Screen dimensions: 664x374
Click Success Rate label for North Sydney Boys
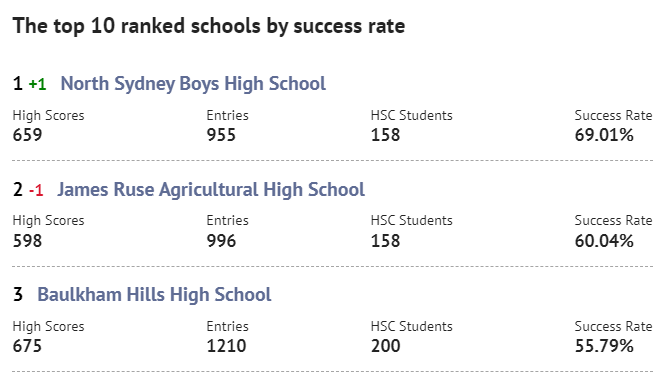613,115
